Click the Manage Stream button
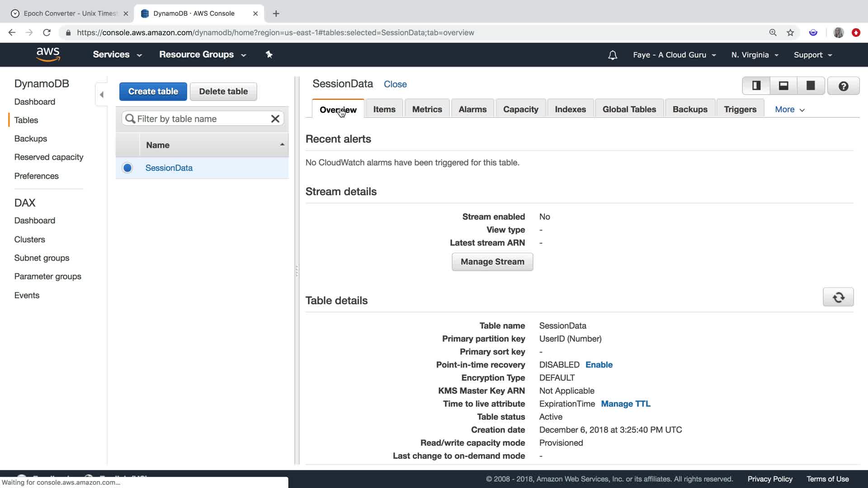 (x=492, y=262)
